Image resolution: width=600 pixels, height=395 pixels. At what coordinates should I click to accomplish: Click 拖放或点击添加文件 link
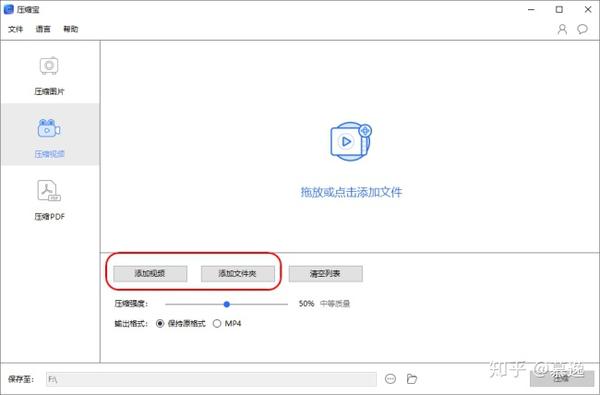click(x=351, y=192)
